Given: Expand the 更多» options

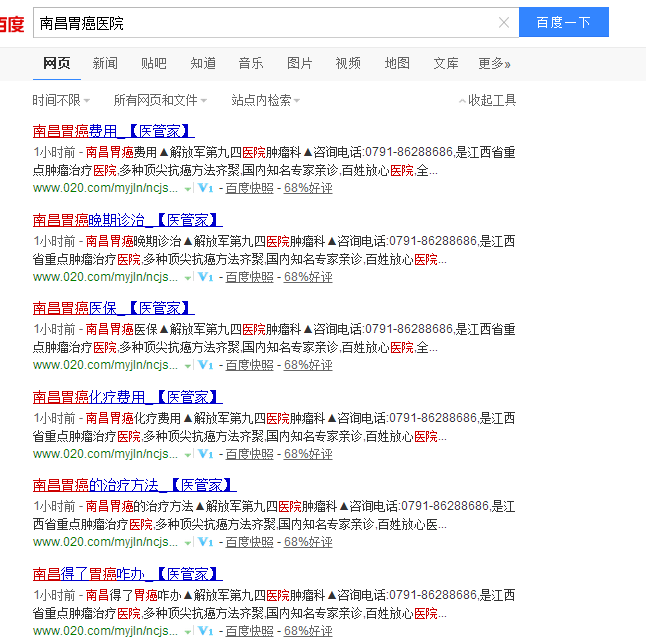Looking at the screenshot, I should 494,63.
